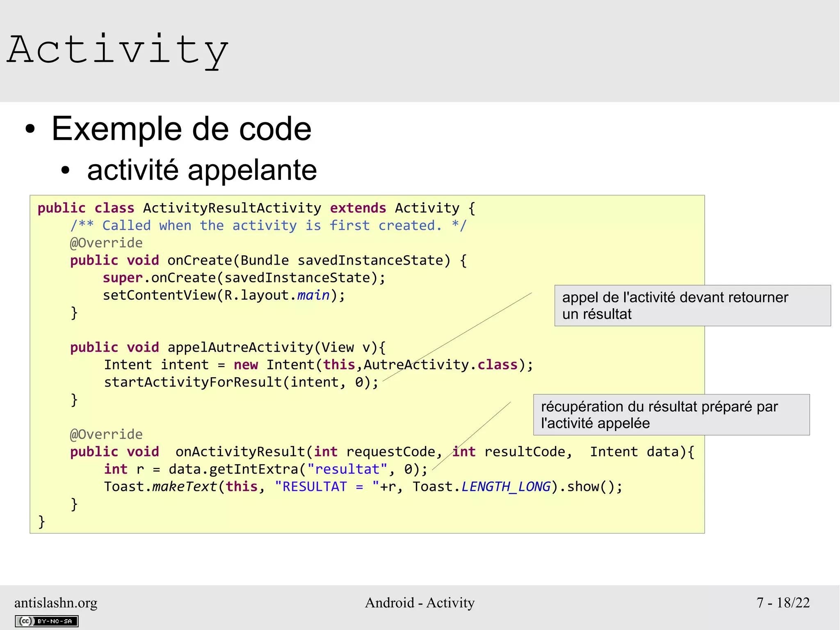840x630 pixels.
Task: Click the Toast.makeText code line
Action: pyautogui.click(x=363, y=487)
